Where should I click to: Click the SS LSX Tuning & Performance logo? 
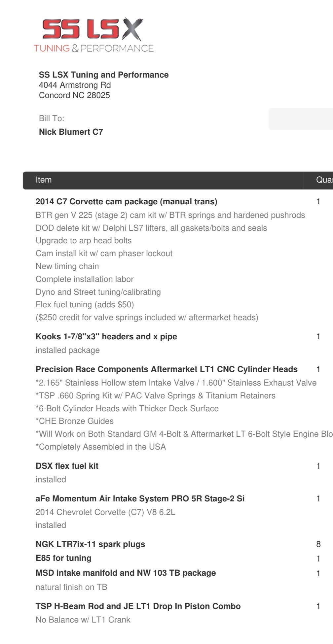(93, 35)
